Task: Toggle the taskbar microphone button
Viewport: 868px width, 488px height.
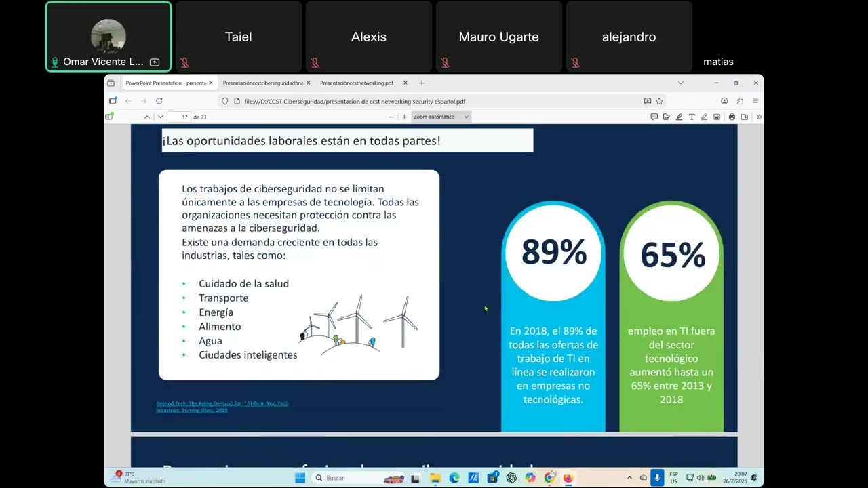Action: click(656, 478)
